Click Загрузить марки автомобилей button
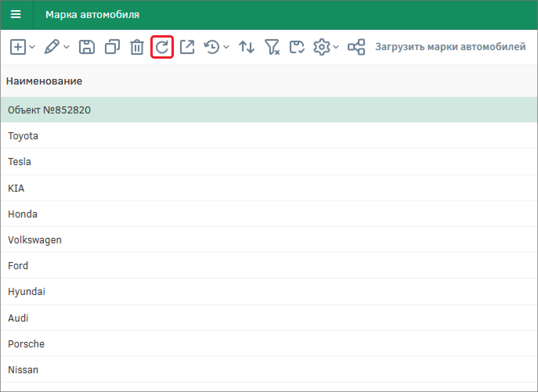 coord(450,47)
